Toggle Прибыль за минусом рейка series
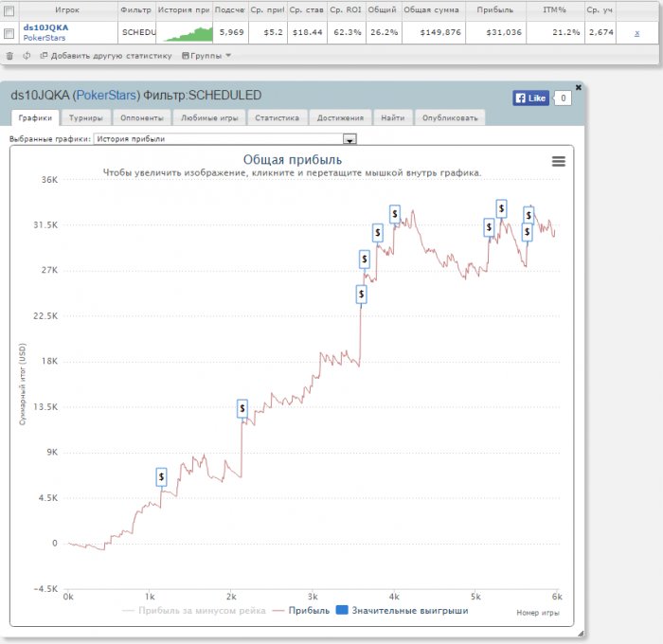 (x=194, y=611)
